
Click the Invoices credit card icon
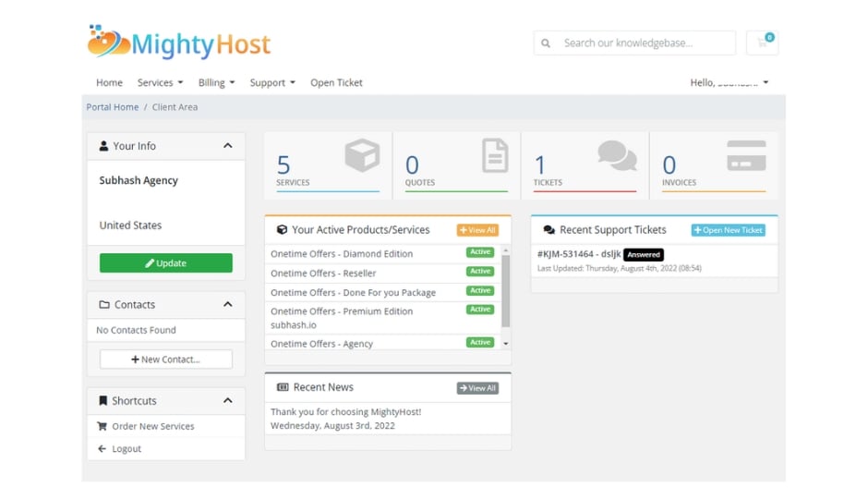(746, 155)
